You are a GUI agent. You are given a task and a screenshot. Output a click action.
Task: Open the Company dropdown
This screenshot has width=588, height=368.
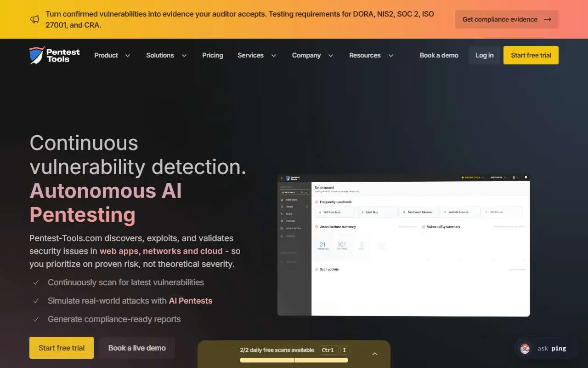(313, 55)
